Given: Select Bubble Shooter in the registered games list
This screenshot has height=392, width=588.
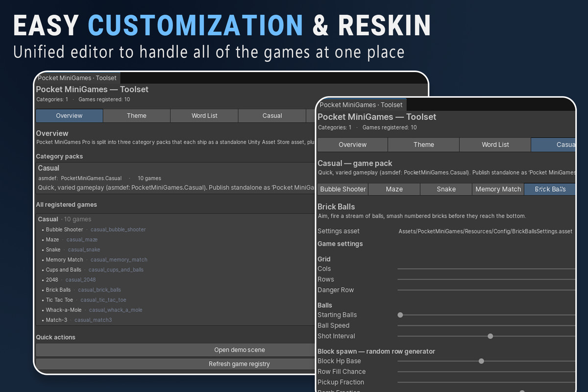Looking at the screenshot, I should click(65, 229).
